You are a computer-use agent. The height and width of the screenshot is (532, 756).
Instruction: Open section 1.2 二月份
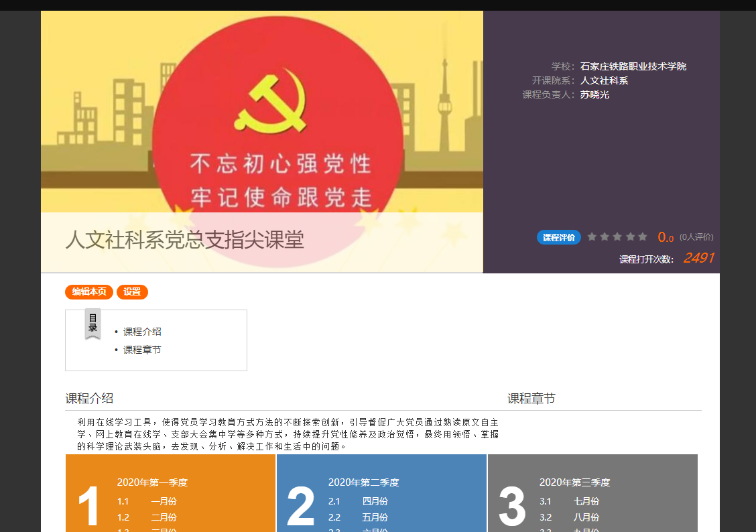(147, 517)
